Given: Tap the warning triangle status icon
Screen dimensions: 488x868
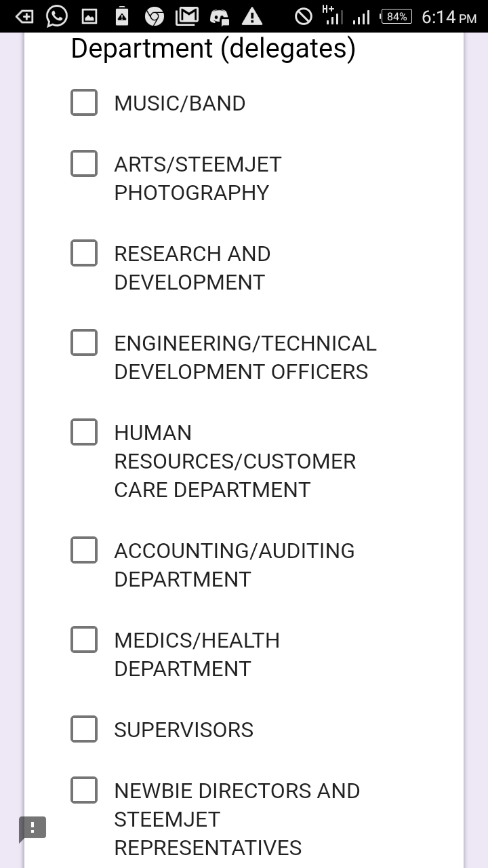Looking at the screenshot, I should coord(252,16).
